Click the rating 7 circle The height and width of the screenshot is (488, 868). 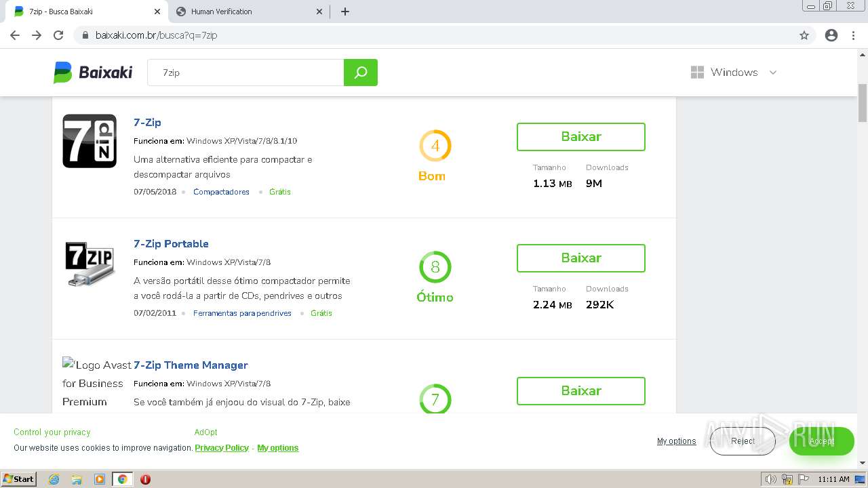[435, 399]
